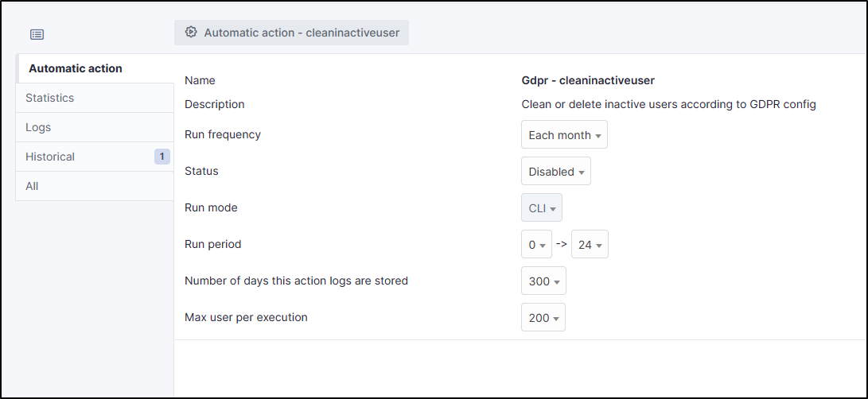
Task: Change the Run period end hour dropdown
Action: coord(590,245)
